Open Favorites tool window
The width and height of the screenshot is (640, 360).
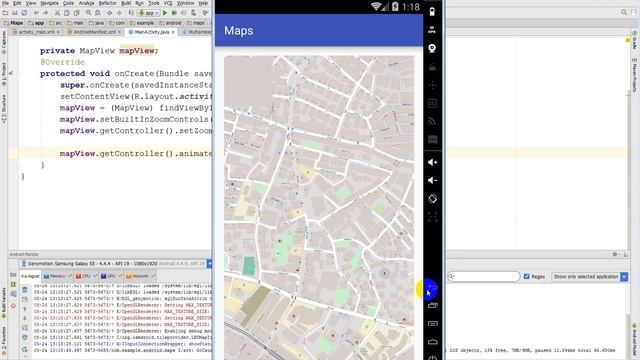4,340
